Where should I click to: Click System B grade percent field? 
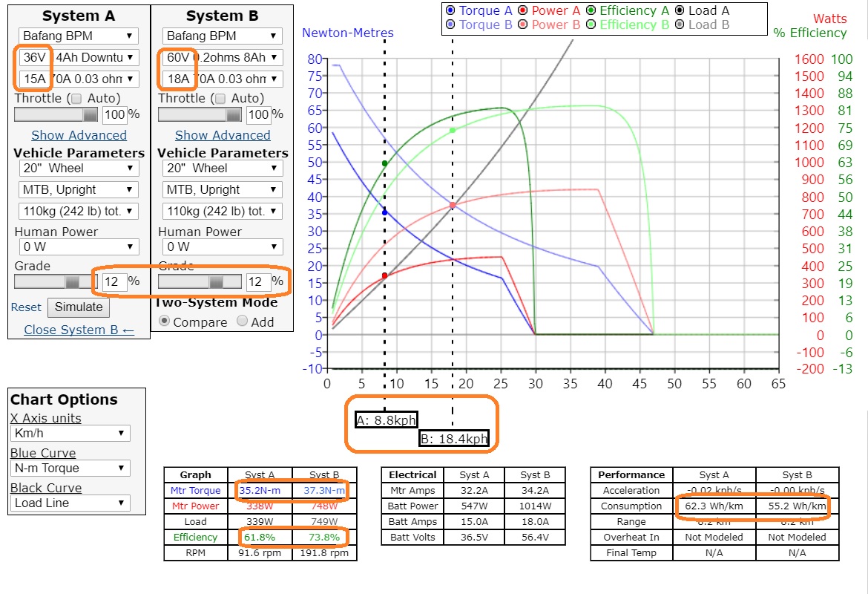[x=258, y=281]
